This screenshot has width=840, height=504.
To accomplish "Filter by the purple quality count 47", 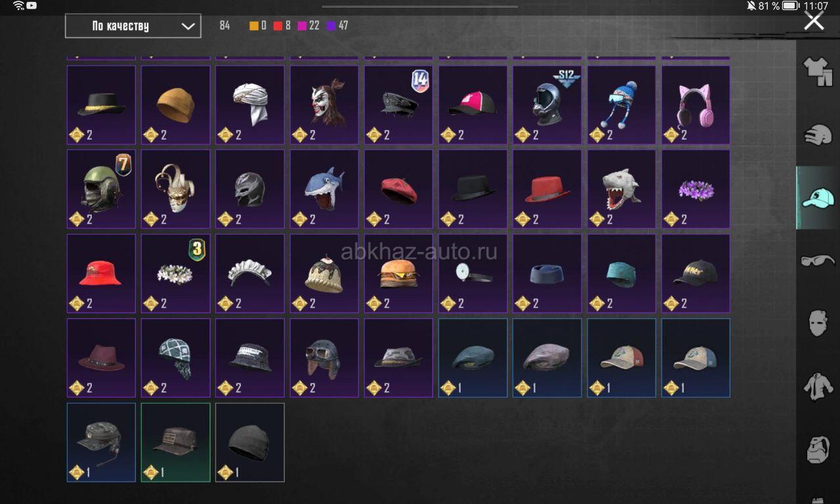I will click(337, 26).
